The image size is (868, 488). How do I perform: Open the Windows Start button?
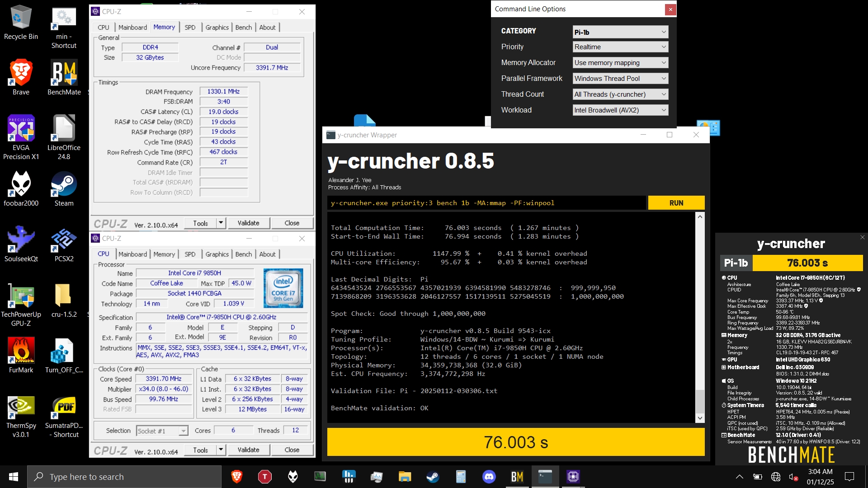click(x=14, y=476)
